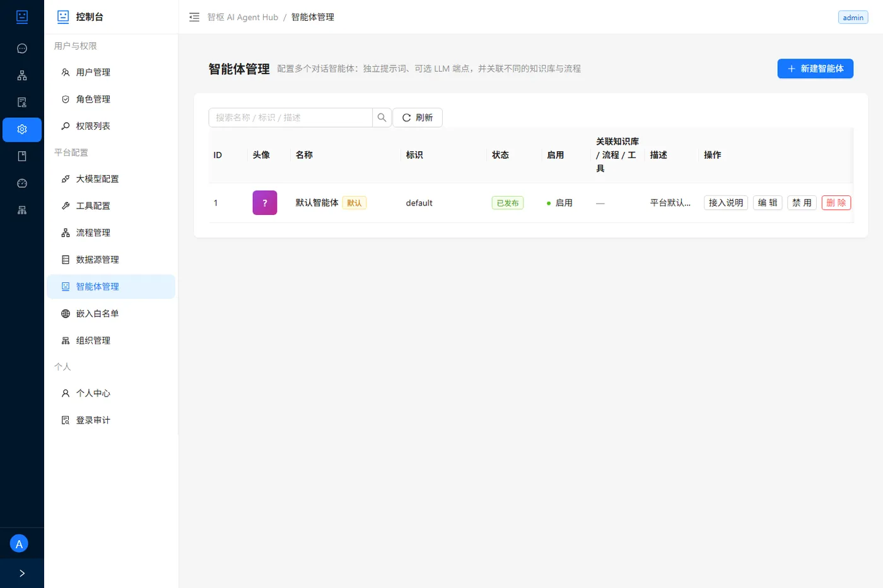Click the 默认 tag next to agent name

[354, 203]
